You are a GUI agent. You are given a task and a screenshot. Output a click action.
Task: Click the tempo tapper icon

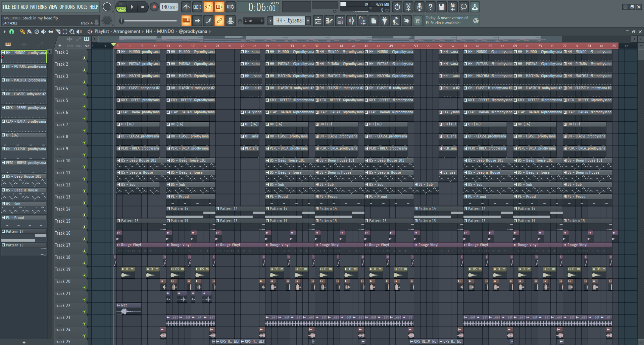tap(396, 21)
